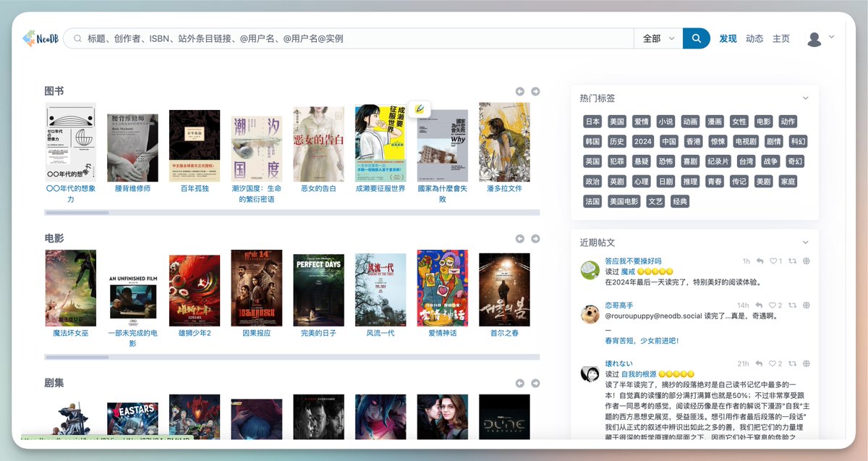Image resolution: width=868 pixels, height=461 pixels.
Task: Click the pencil mark badge above 國家為什麼會失敗
Action: 420,109
